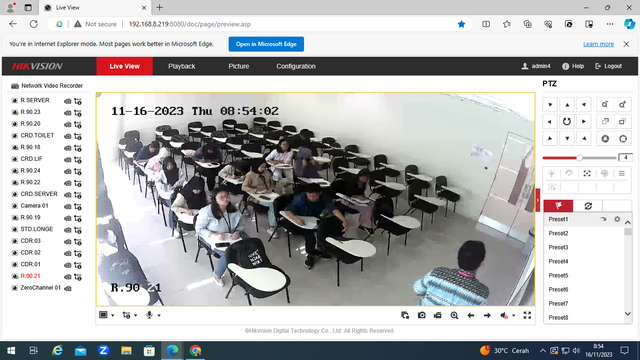Toggle PTZ wiper icon
Viewport: 640px width, 360px height.
pos(569,173)
